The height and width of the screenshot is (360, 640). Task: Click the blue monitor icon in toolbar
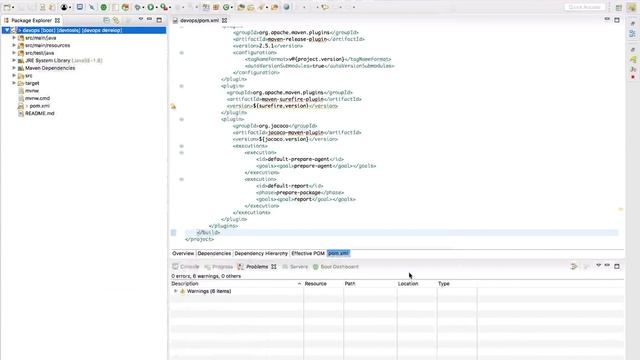point(80,7)
